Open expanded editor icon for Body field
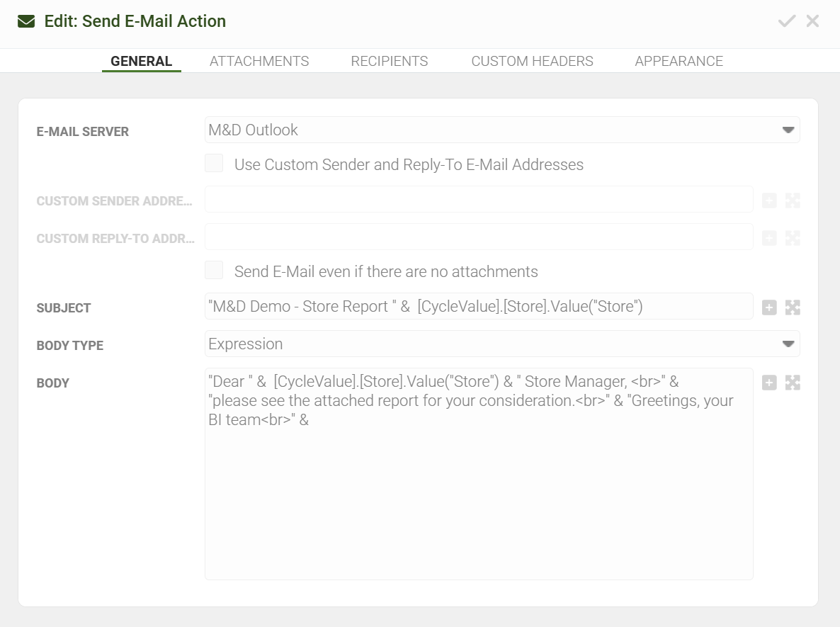 point(793,383)
